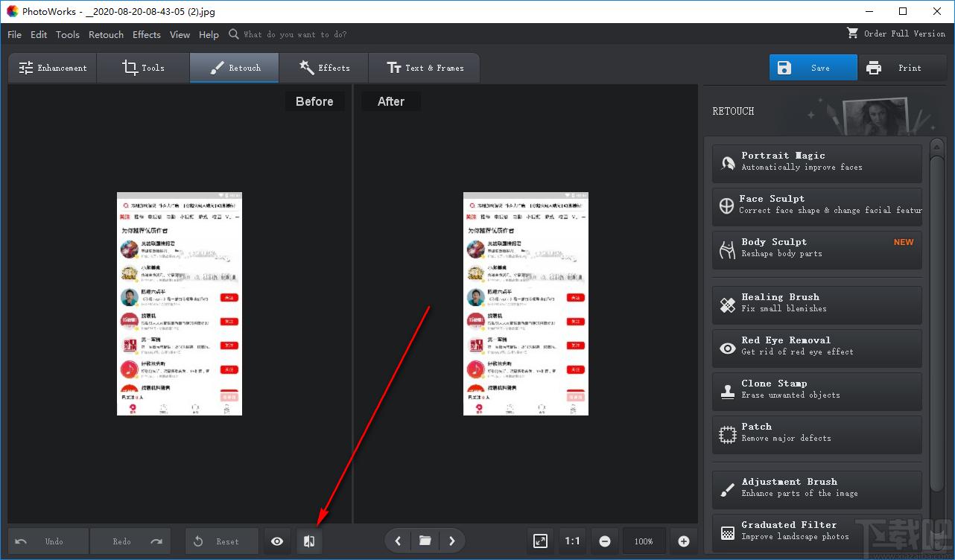This screenshot has width=955, height=560.
Task: Go to the previous photo arrow
Action: [x=398, y=541]
